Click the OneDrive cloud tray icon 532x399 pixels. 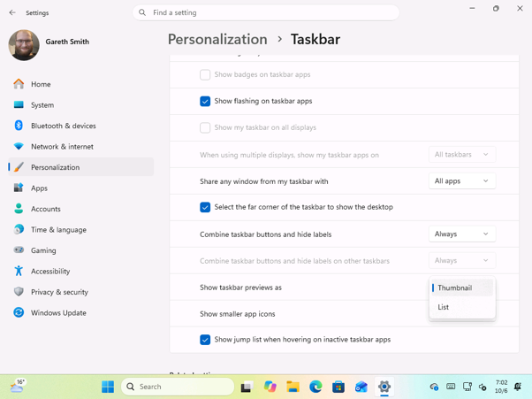click(x=434, y=387)
